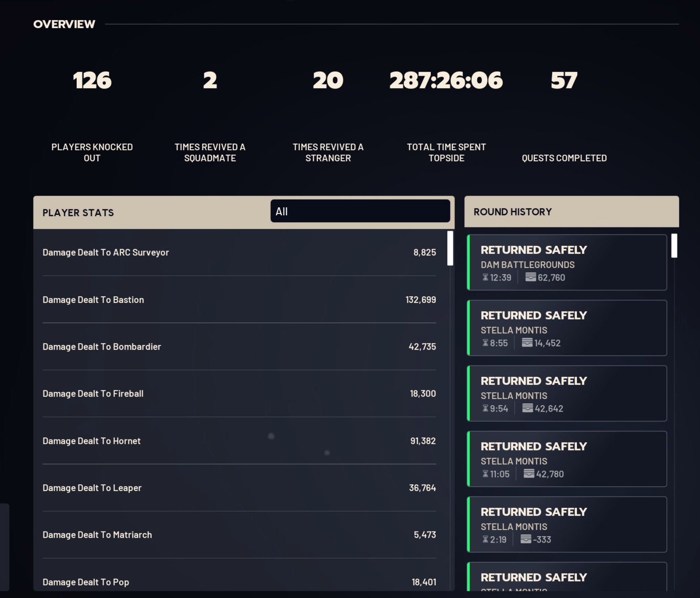700x598 pixels.
Task: Click the 62,760 round loot value
Action: click(551, 278)
